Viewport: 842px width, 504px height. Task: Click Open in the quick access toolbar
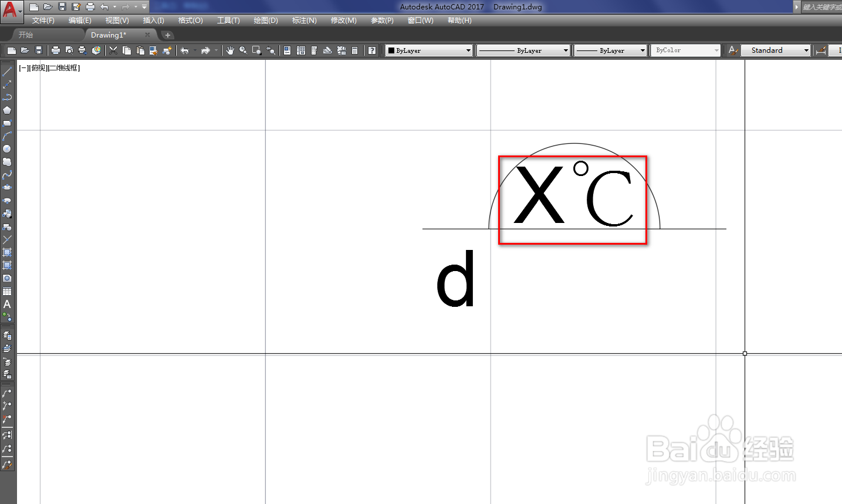48,7
